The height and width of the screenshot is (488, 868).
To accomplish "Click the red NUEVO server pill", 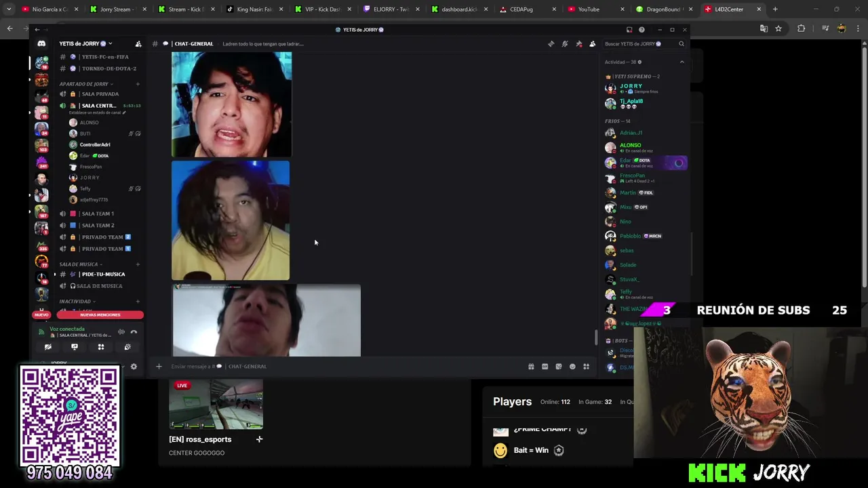I will 42,315.
